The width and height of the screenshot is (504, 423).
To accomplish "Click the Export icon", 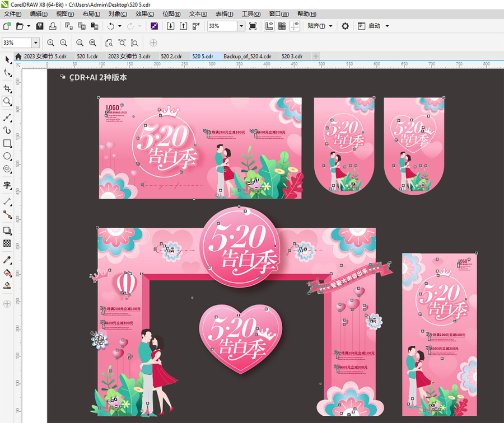I will (183, 26).
